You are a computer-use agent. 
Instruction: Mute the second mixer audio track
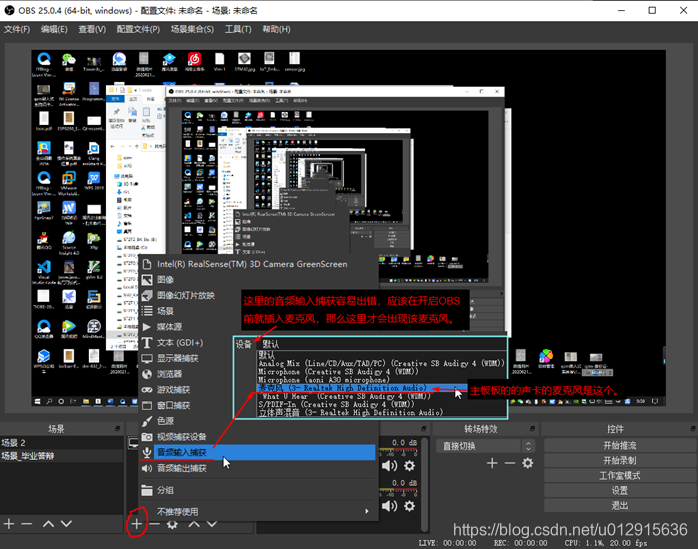coord(390,506)
